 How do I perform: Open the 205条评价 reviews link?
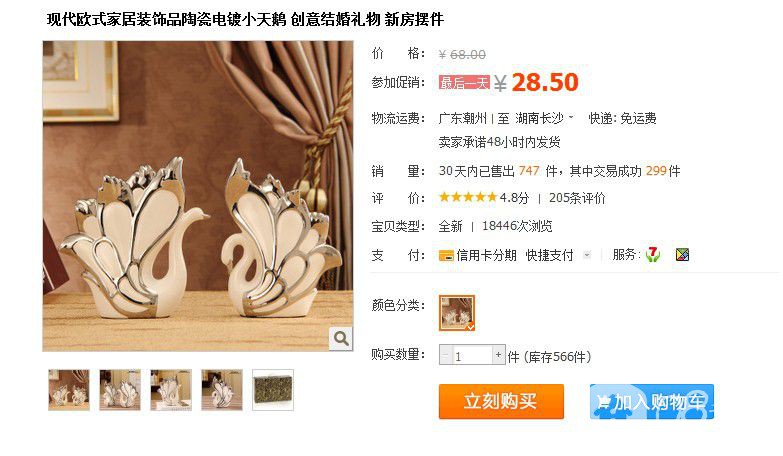click(x=577, y=198)
